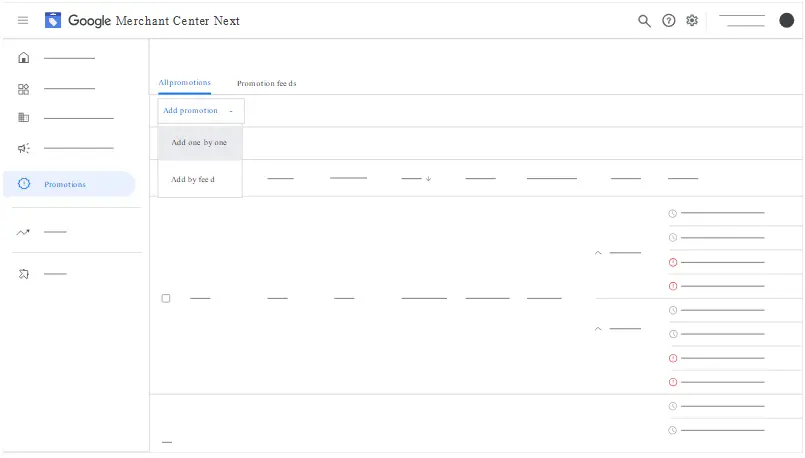Image resolution: width=805 pixels, height=458 pixels.
Task: Open Promotions in the sidebar
Action: (x=68, y=184)
